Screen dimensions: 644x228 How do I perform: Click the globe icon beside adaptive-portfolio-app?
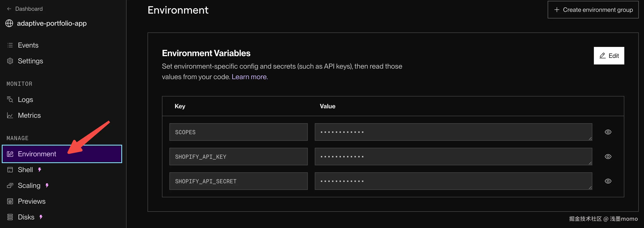9,23
